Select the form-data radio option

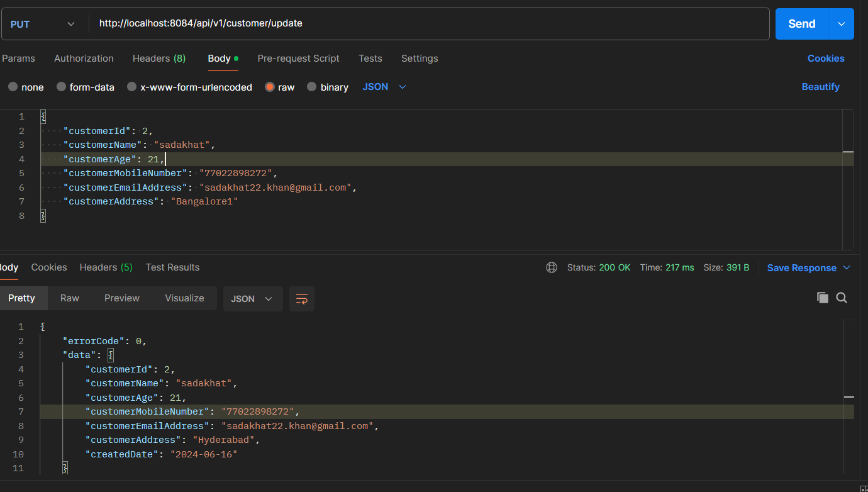pyautogui.click(x=61, y=87)
